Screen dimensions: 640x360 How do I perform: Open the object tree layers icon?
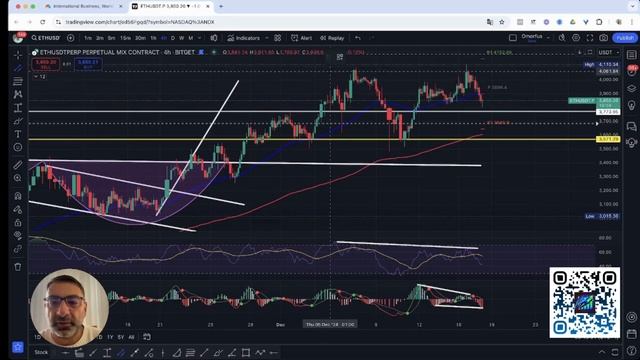(631, 88)
